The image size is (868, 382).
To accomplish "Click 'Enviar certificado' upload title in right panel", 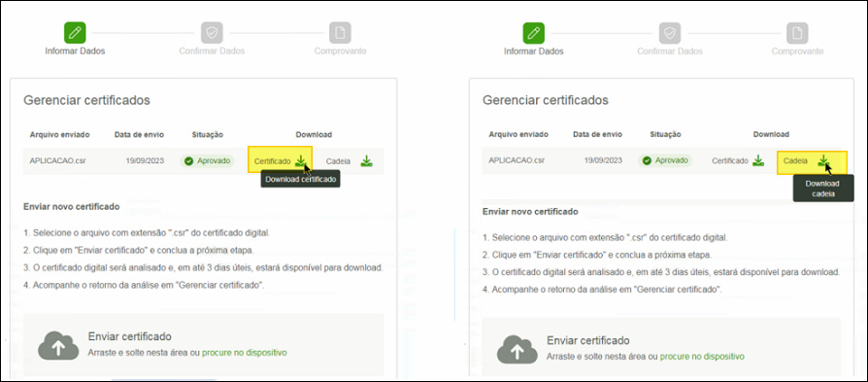I will pos(588,340).
